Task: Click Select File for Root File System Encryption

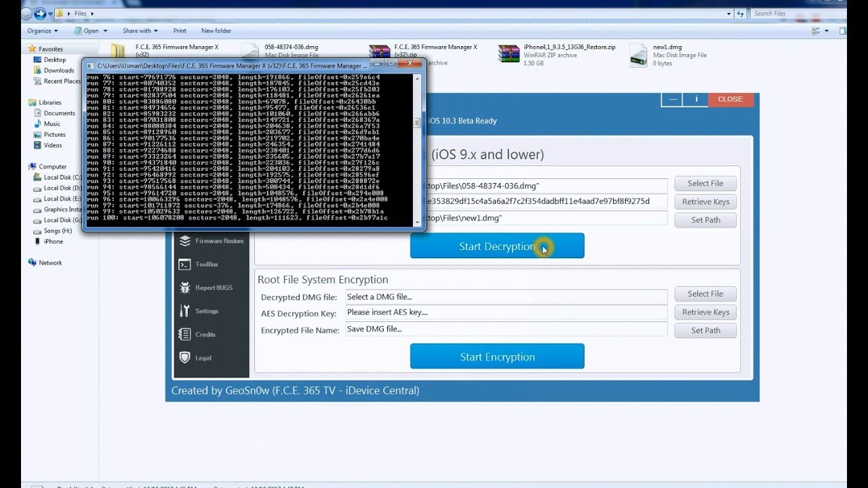Action: pyautogui.click(x=705, y=293)
